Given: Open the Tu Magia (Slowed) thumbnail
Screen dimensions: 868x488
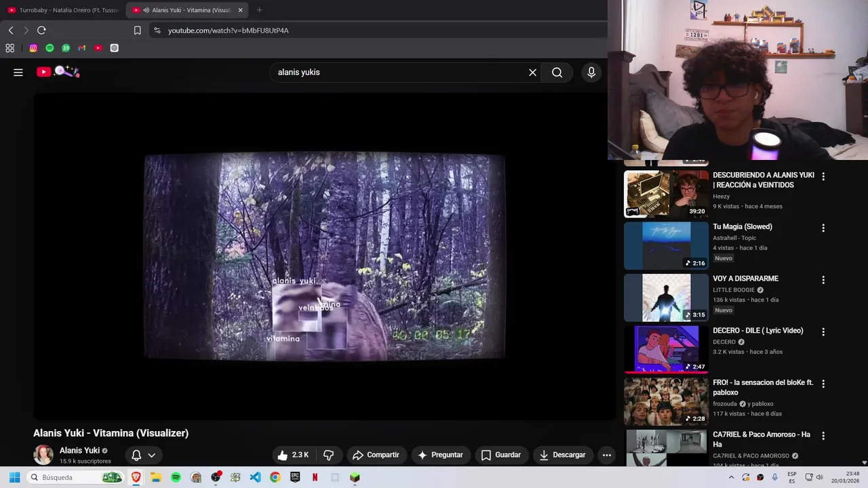Looking at the screenshot, I should coord(666,245).
